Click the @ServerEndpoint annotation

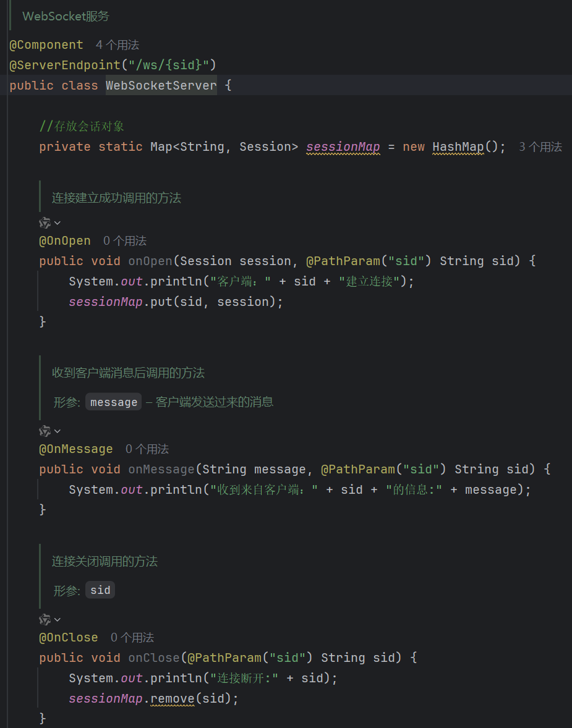click(65, 65)
